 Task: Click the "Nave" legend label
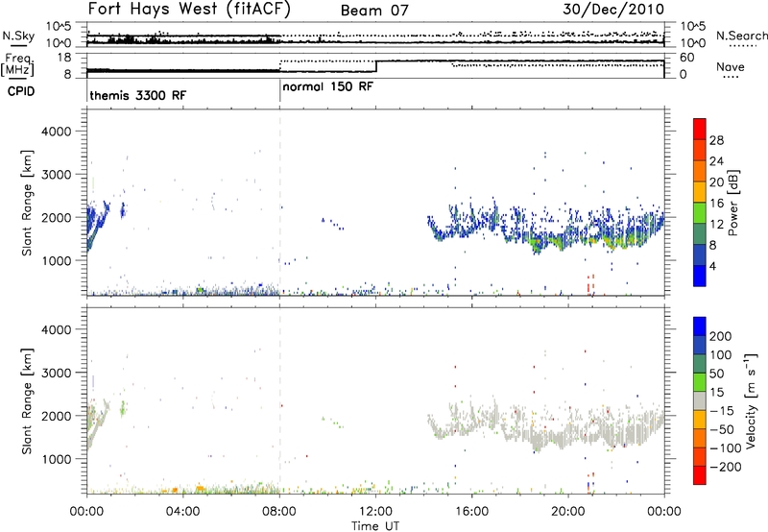click(x=731, y=66)
